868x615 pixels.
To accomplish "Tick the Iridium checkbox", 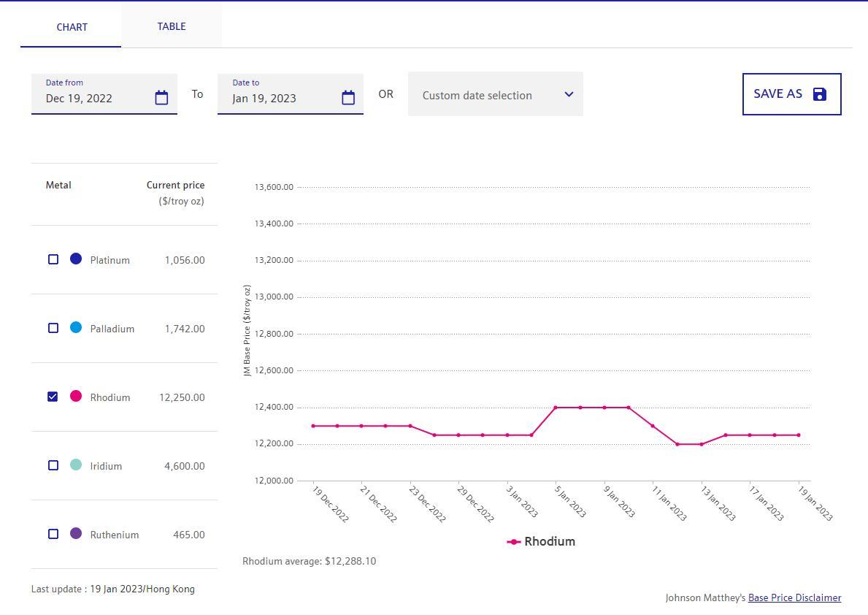I will coord(53,465).
